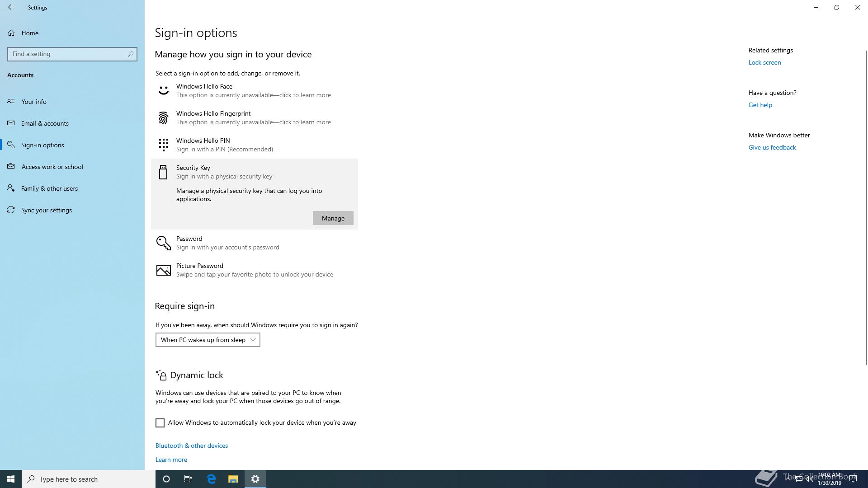The width and height of the screenshot is (868, 488).
Task: Open the 'When PC wakes up from sleep' dropdown
Action: (x=208, y=340)
